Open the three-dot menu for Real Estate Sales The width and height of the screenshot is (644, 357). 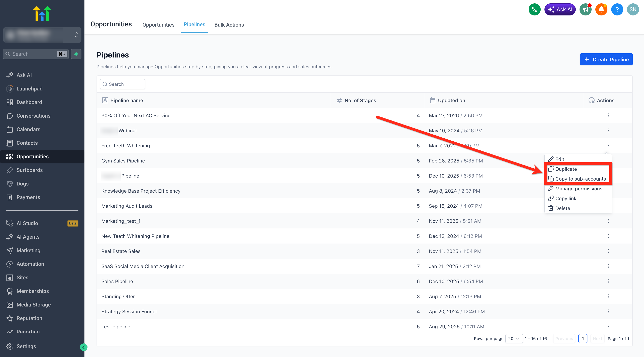(608, 251)
